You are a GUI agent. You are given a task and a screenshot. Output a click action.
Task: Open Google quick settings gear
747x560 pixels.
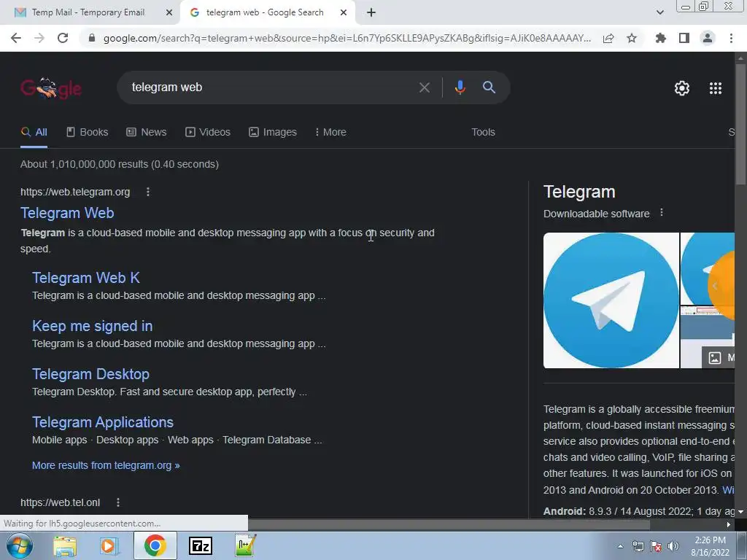682,88
